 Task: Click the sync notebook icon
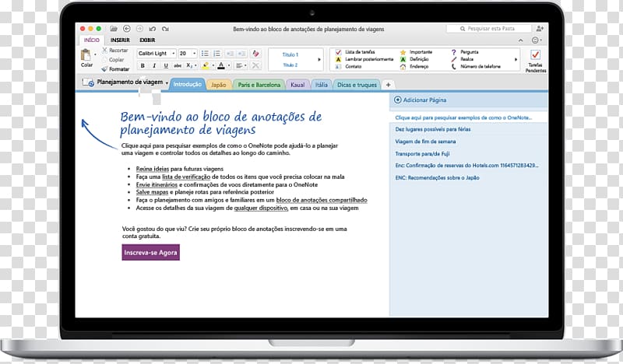click(88, 82)
